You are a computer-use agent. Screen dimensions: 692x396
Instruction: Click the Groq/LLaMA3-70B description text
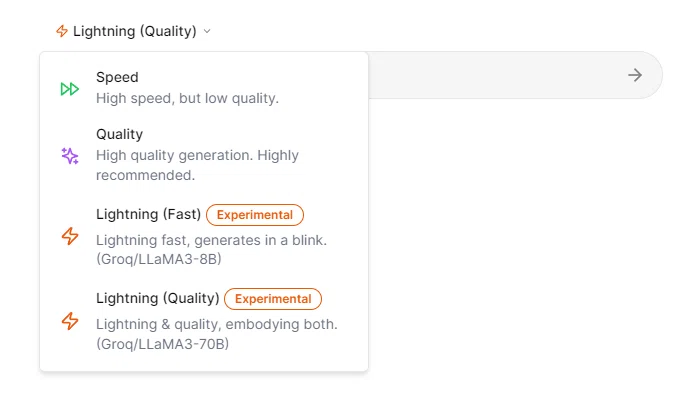(x=163, y=344)
